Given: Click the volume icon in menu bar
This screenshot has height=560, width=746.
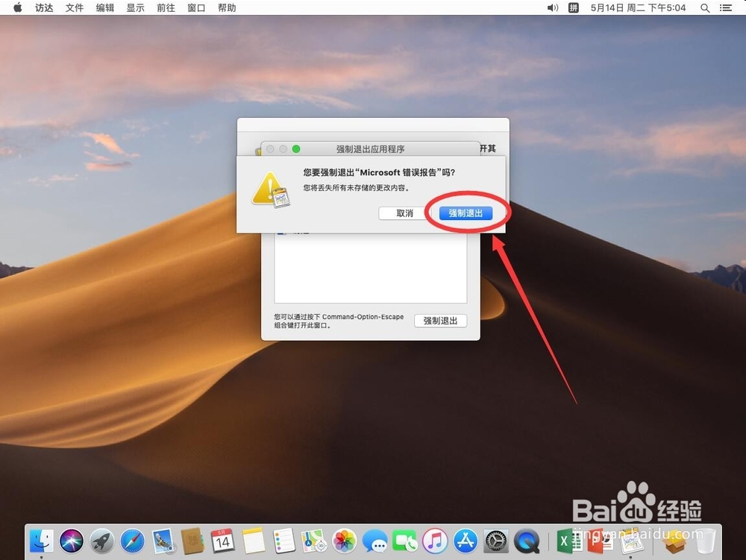Looking at the screenshot, I should [552, 7].
